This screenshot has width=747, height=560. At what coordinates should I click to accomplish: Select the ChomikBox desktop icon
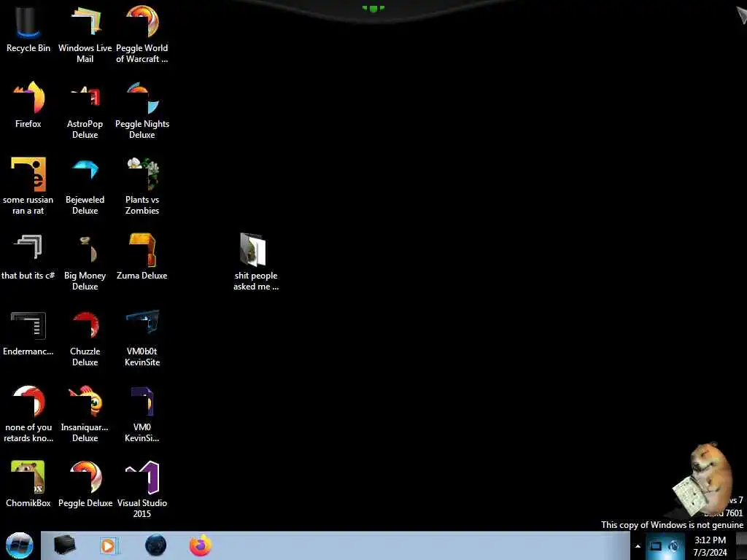tap(28, 484)
